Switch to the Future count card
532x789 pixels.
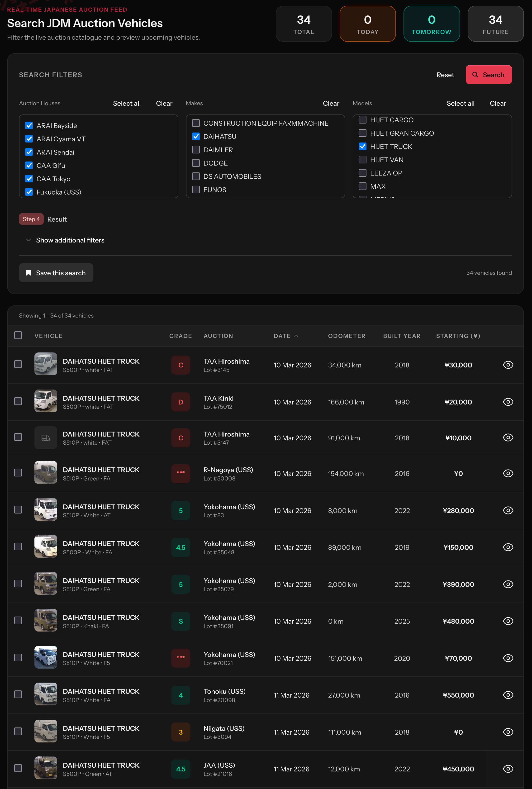click(495, 24)
